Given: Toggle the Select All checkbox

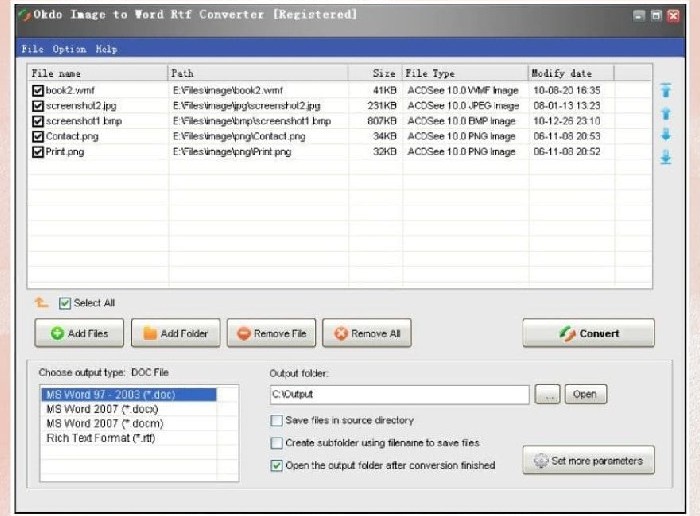Looking at the screenshot, I should click(65, 304).
